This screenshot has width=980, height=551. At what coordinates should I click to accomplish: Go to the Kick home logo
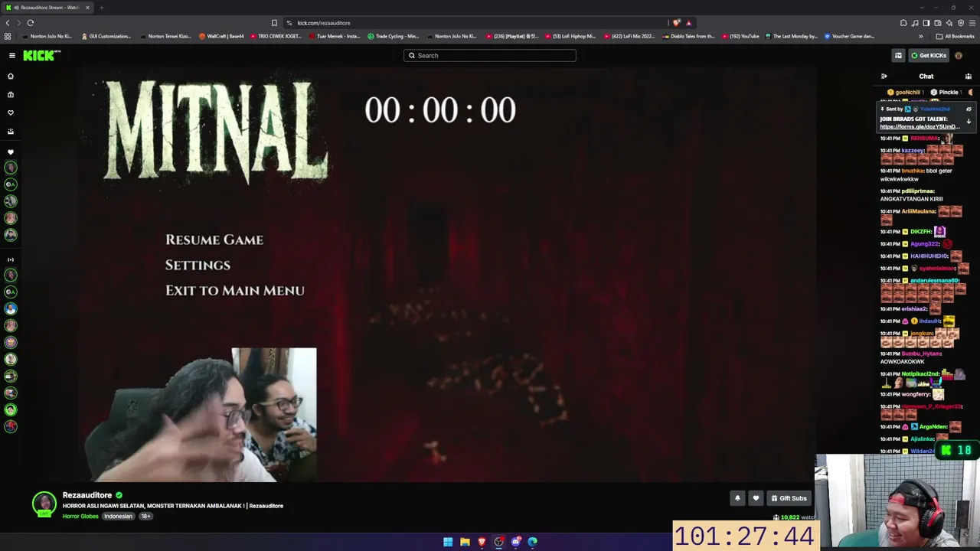(x=41, y=55)
